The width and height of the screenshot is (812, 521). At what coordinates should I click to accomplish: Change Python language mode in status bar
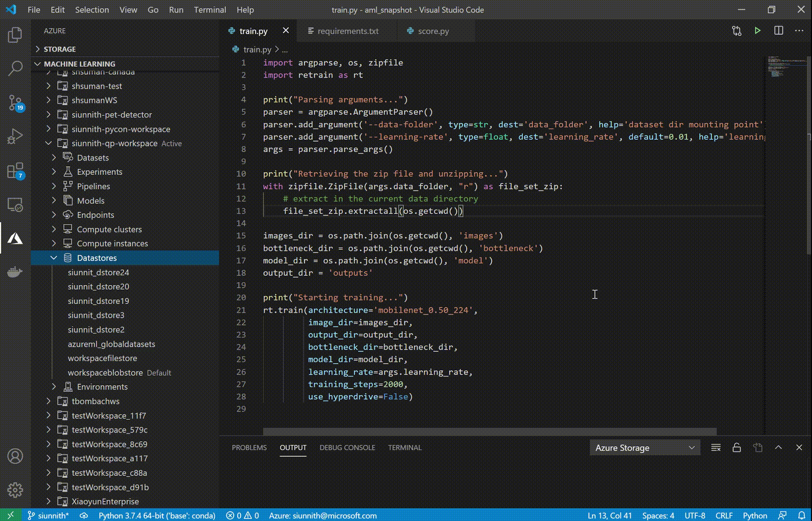coord(755,515)
